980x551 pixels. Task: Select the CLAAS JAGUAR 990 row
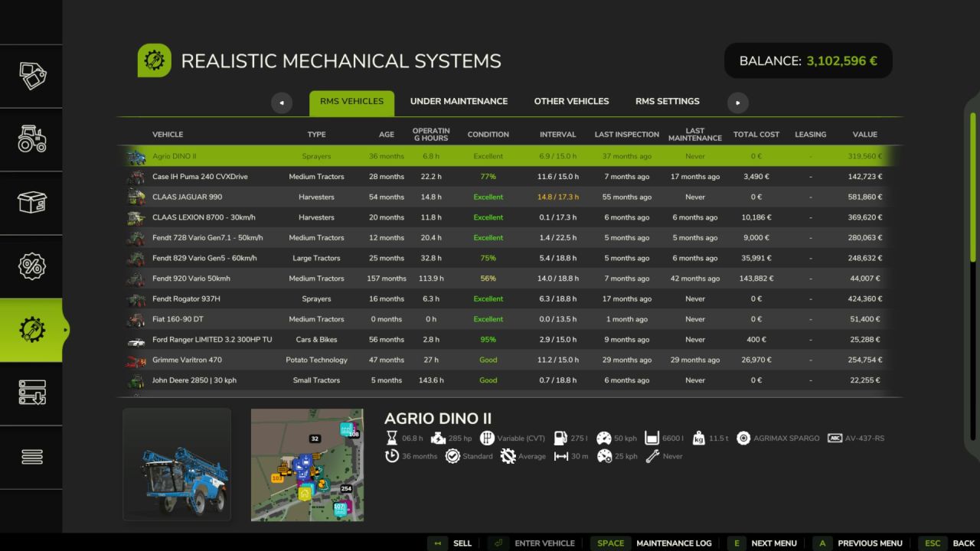pyautogui.click(x=510, y=197)
